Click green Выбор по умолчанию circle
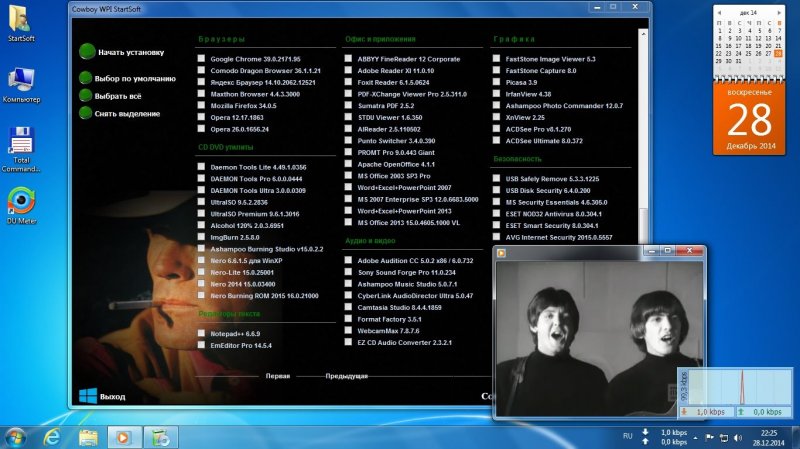The width and height of the screenshot is (800, 449). 85,78
